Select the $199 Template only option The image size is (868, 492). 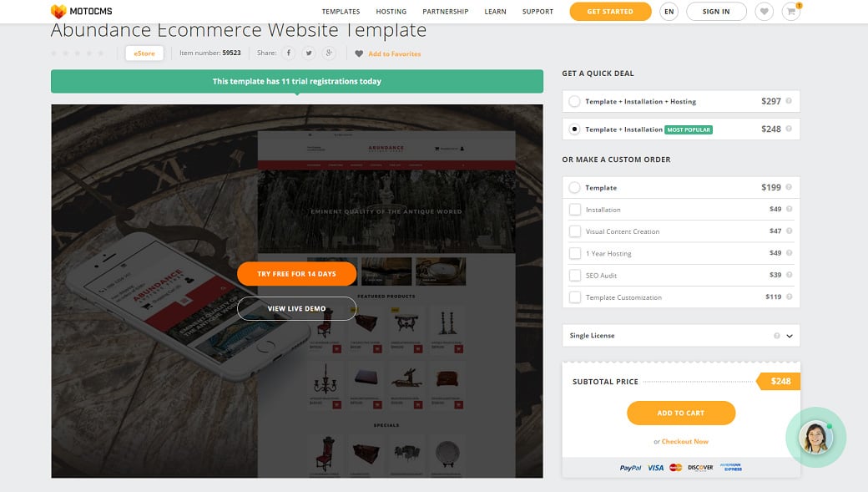pos(574,188)
